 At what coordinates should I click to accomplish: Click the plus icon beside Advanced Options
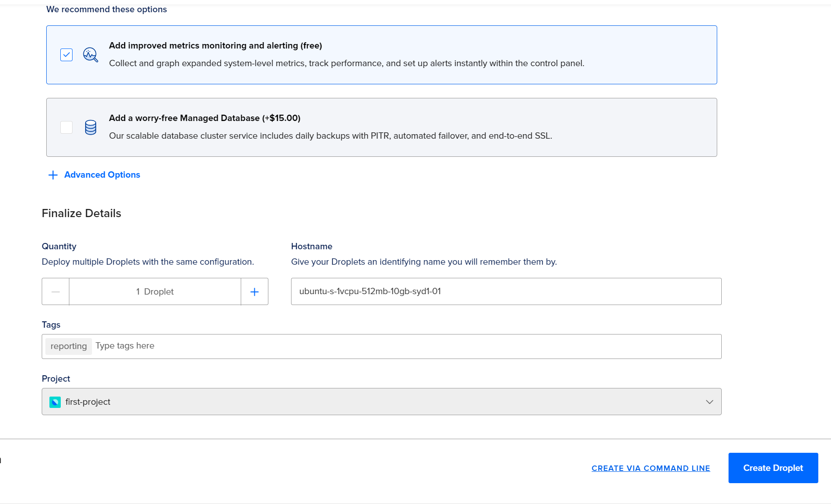coord(53,175)
